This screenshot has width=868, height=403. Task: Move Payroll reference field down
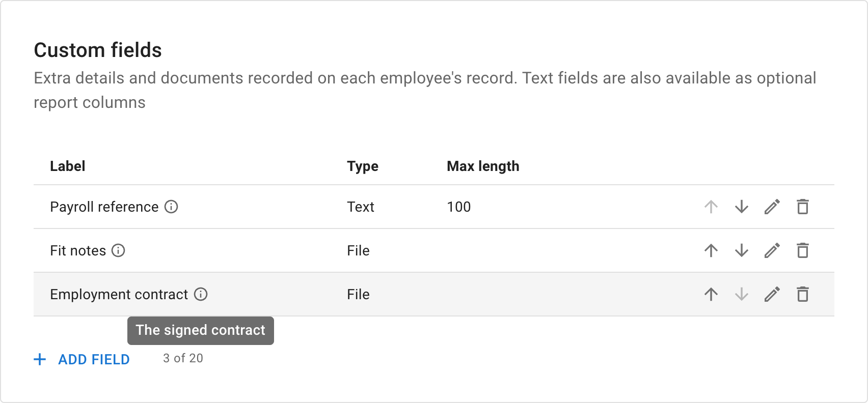[742, 207]
